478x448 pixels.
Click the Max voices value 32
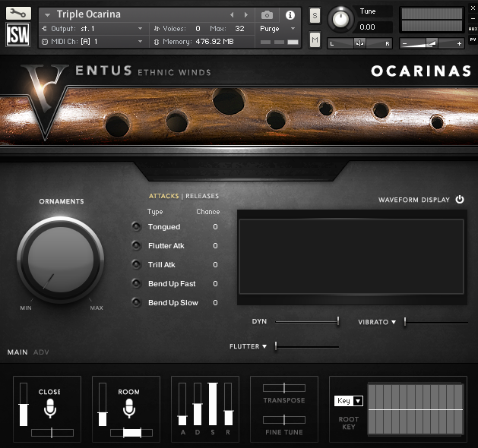[239, 29]
